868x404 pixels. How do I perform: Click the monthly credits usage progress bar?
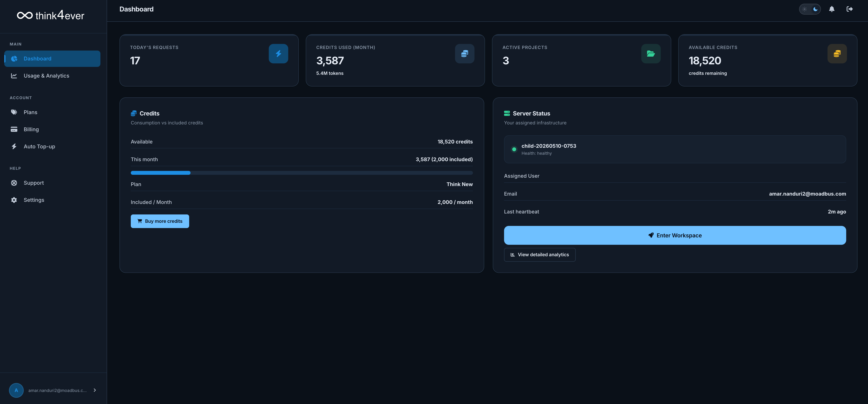[x=302, y=173]
